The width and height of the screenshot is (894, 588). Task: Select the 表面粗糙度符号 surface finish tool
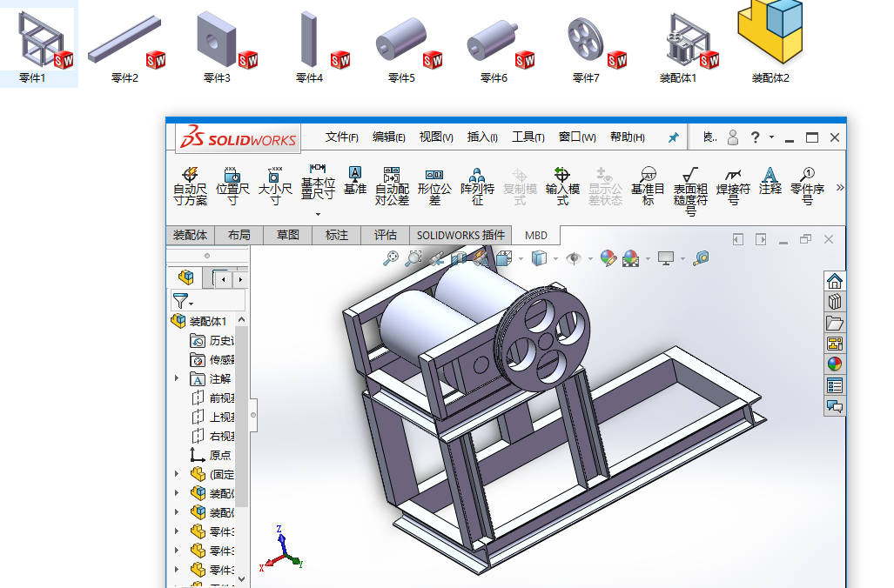(690, 190)
